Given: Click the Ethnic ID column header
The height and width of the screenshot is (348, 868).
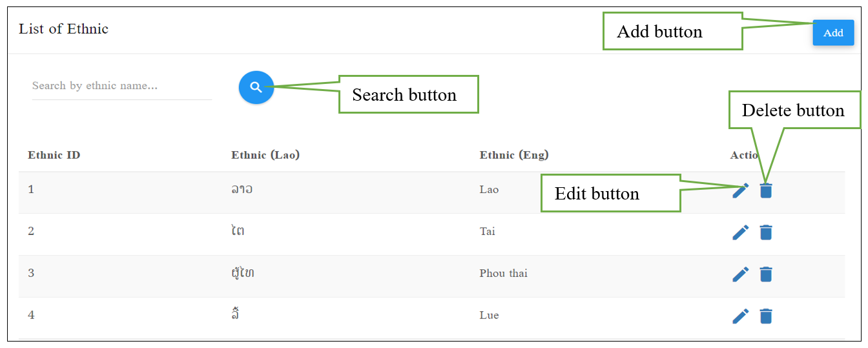Looking at the screenshot, I should click(54, 155).
